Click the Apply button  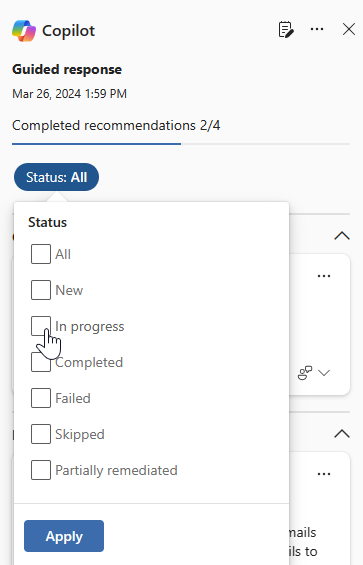point(64,536)
